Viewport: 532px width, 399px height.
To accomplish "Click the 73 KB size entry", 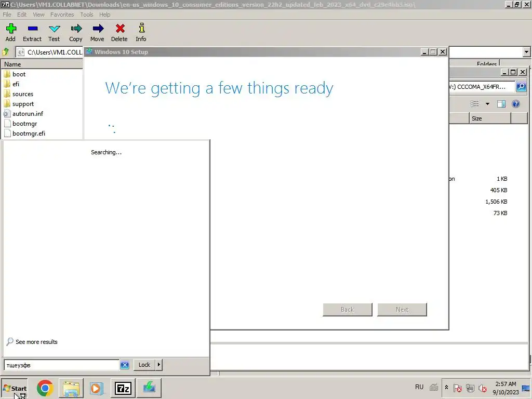I will (x=500, y=213).
